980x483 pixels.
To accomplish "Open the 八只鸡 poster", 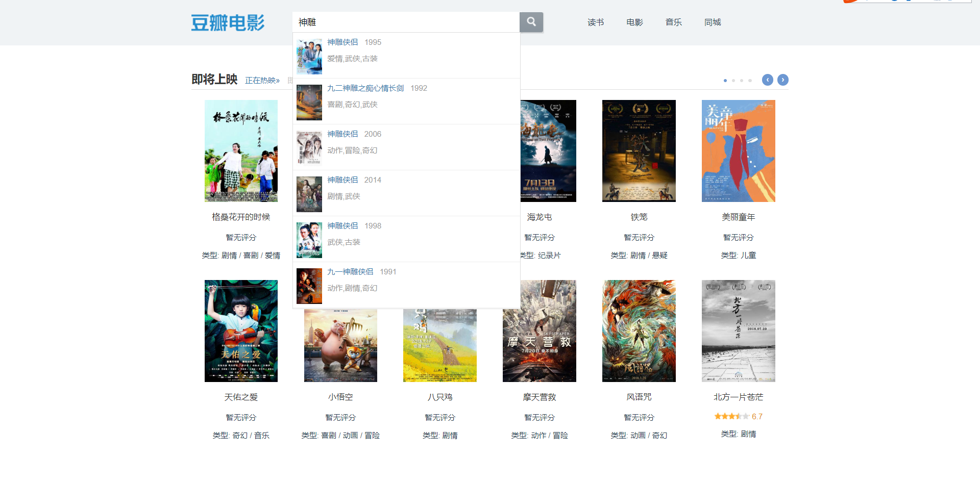I will pyautogui.click(x=440, y=345).
